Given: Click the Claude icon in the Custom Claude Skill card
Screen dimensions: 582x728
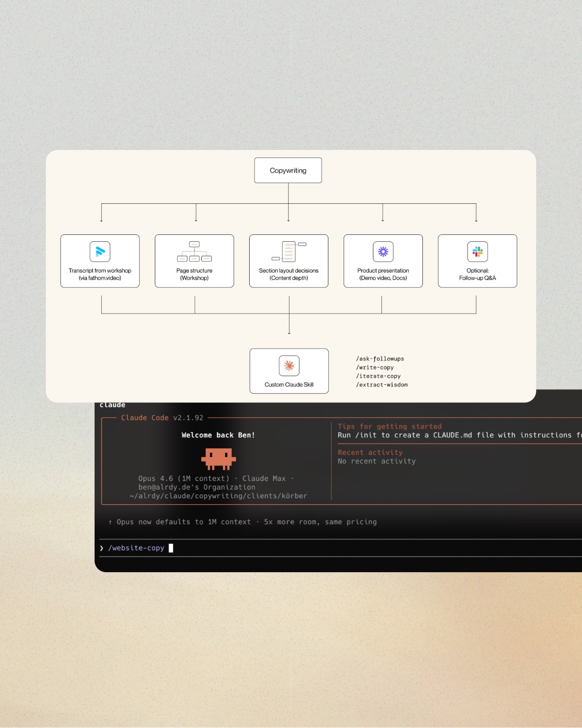Looking at the screenshot, I should point(289,365).
